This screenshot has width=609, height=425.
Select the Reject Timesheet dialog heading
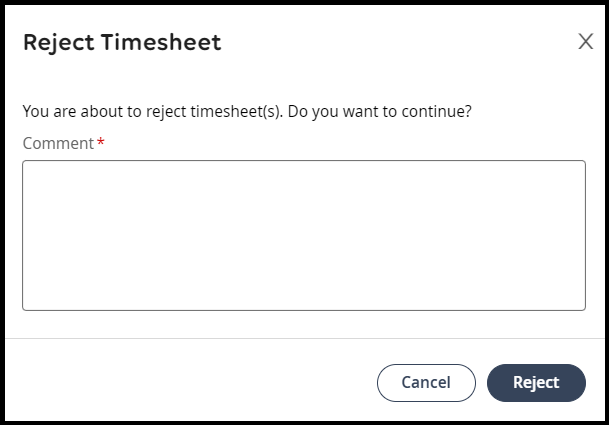point(122,43)
